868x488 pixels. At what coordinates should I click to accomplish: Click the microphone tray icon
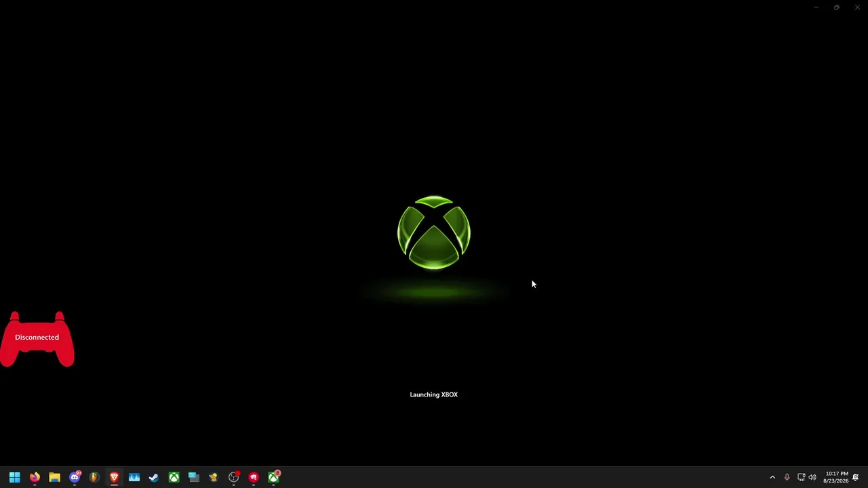click(x=787, y=477)
